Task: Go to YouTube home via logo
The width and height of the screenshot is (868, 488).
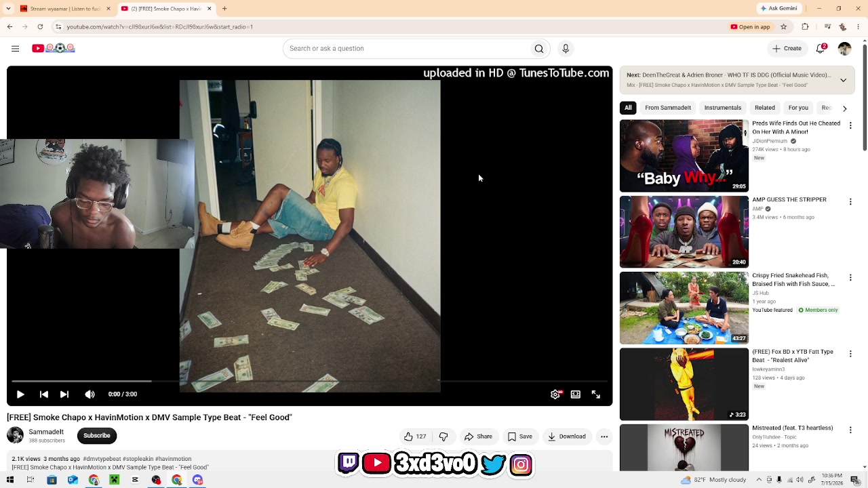Action: (53, 48)
